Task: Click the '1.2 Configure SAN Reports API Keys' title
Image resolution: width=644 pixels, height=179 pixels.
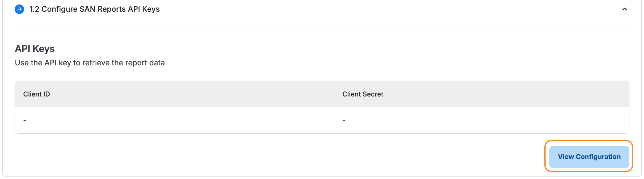Action: (94, 9)
